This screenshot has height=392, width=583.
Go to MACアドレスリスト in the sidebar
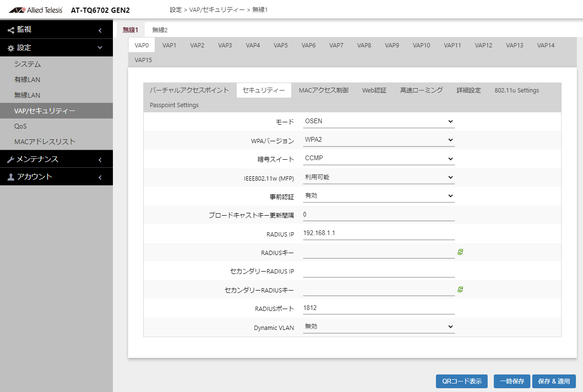[x=56, y=142]
